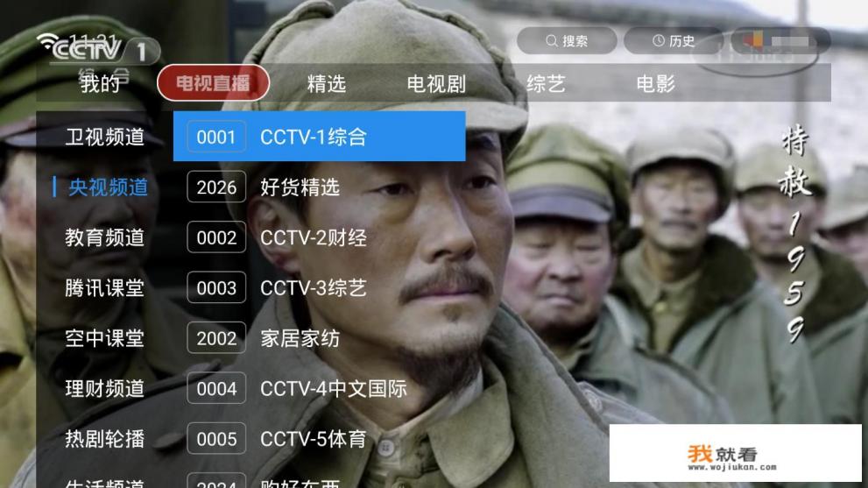
Task: Choose 教育频道 category in the sidebar
Action: pyautogui.click(x=104, y=237)
